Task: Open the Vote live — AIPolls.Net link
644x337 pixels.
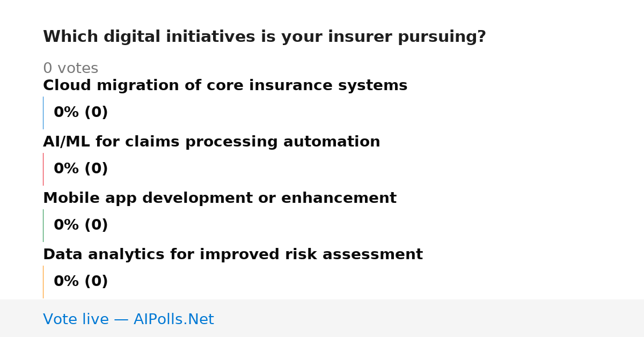Action: (x=128, y=320)
